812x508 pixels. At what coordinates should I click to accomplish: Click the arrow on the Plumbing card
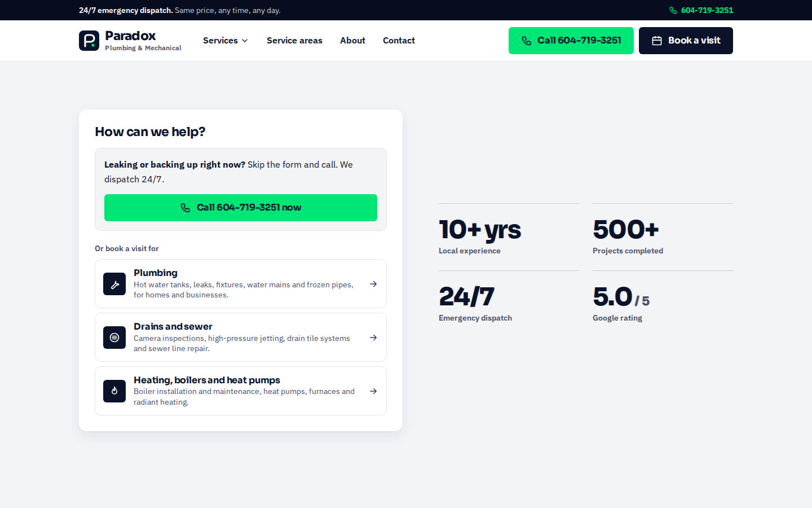(373, 284)
